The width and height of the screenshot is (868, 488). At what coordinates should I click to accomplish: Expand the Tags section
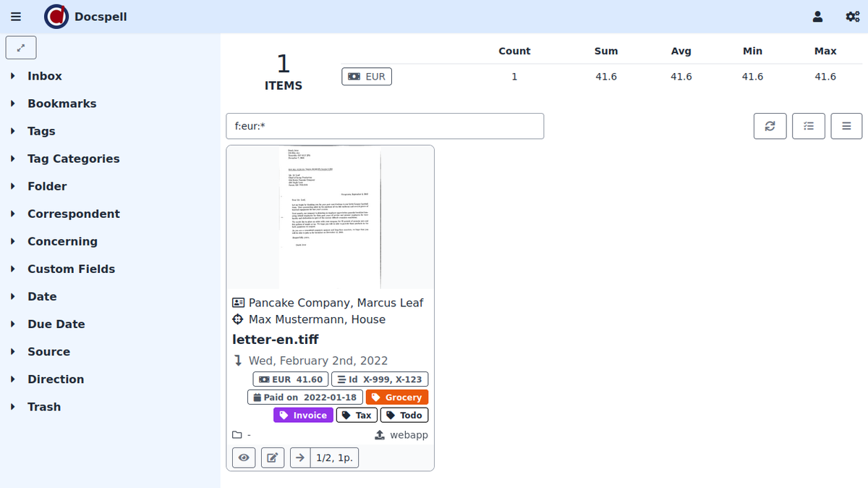(x=41, y=131)
